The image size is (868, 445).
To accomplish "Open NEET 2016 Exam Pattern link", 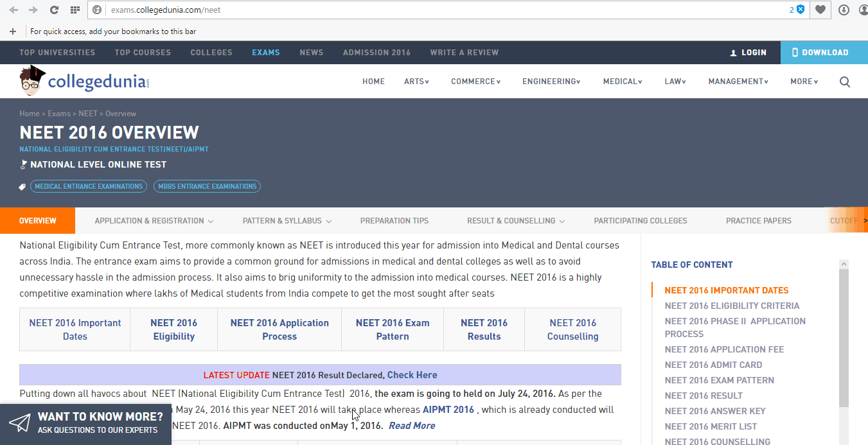I will (x=393, y=329).
